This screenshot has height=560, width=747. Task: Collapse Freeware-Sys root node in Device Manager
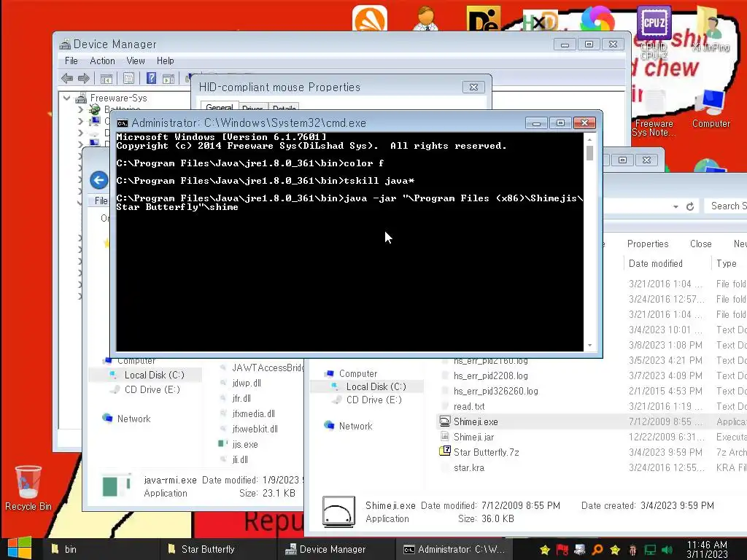point(66,98)
